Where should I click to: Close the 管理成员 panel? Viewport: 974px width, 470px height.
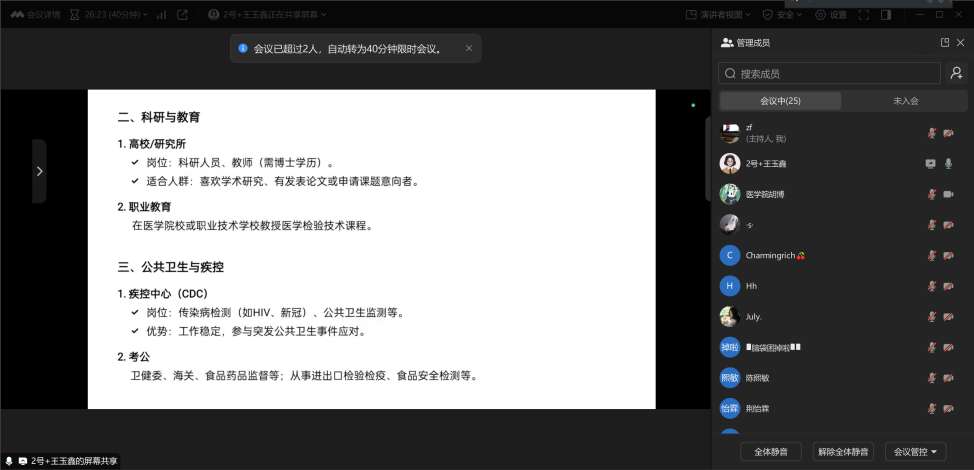(x=960, y=43)
